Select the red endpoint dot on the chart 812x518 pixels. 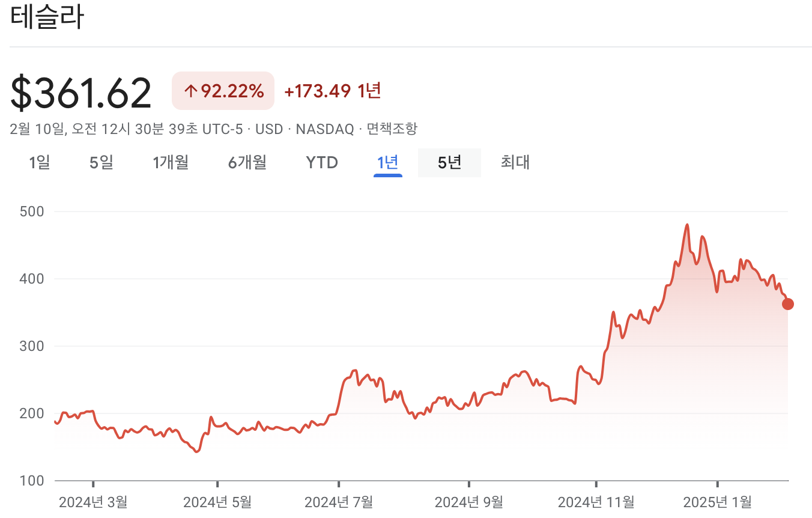[787, 305]
